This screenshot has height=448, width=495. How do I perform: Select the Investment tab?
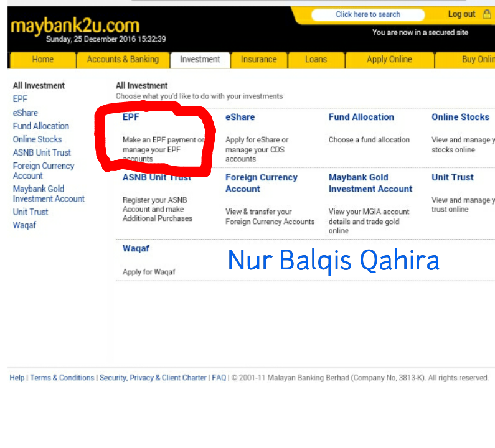(x=200, y=60)
